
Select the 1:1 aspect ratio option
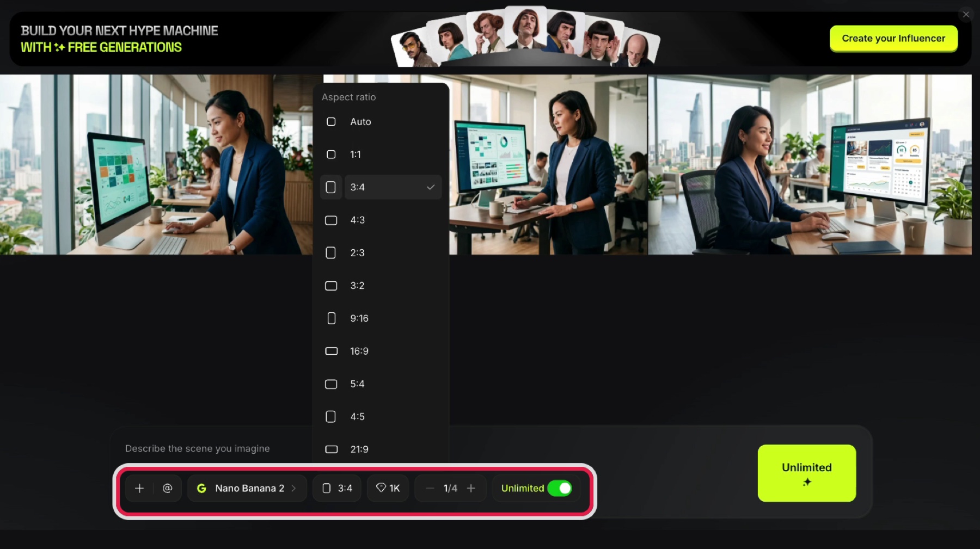[381, 155]
